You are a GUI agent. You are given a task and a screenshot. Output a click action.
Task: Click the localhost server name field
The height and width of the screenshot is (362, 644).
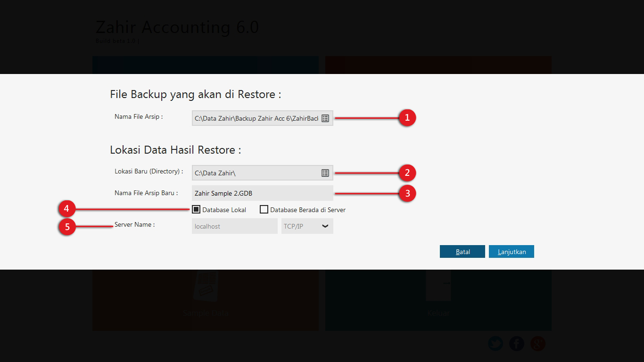[235, 226]
